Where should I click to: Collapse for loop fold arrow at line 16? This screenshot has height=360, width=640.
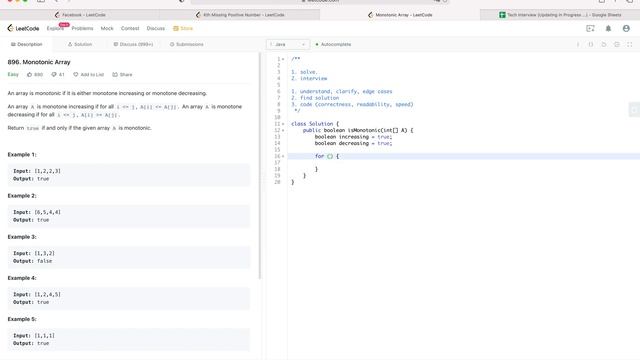pos(283,156)
